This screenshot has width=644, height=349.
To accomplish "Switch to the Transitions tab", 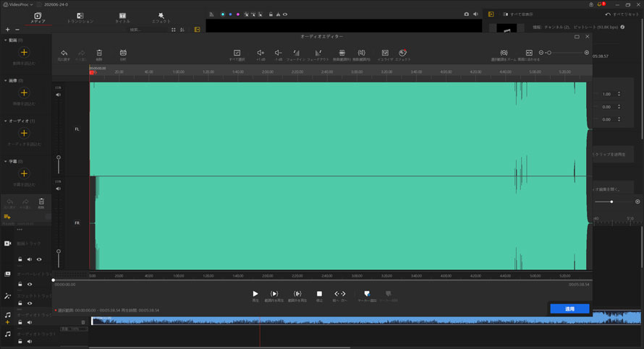I will (x=80, y=17).
